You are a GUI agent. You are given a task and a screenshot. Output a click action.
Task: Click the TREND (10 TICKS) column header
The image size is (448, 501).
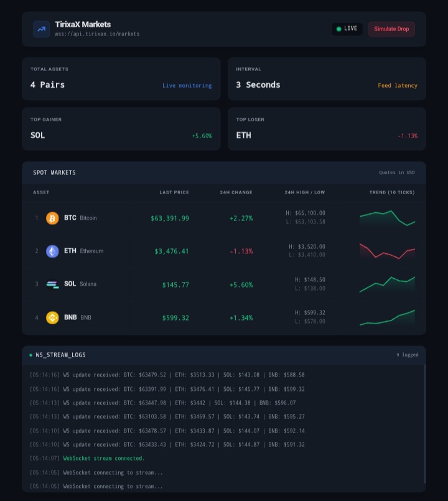pos(392,192)
